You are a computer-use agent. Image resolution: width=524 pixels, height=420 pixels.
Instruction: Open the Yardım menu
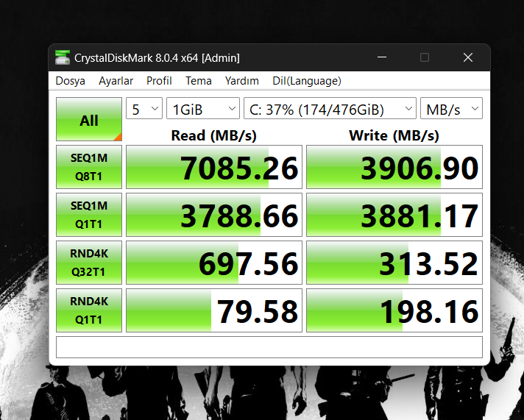click(242, 81)
